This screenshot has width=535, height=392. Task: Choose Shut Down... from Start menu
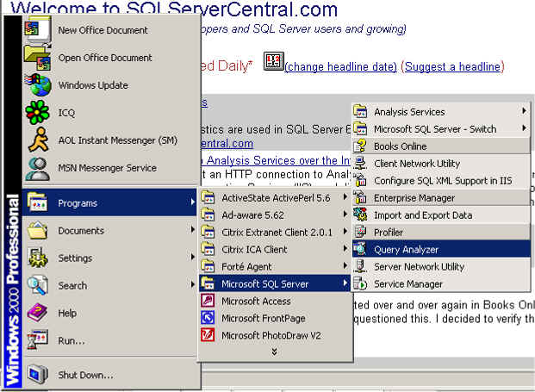tap(110, 375)
